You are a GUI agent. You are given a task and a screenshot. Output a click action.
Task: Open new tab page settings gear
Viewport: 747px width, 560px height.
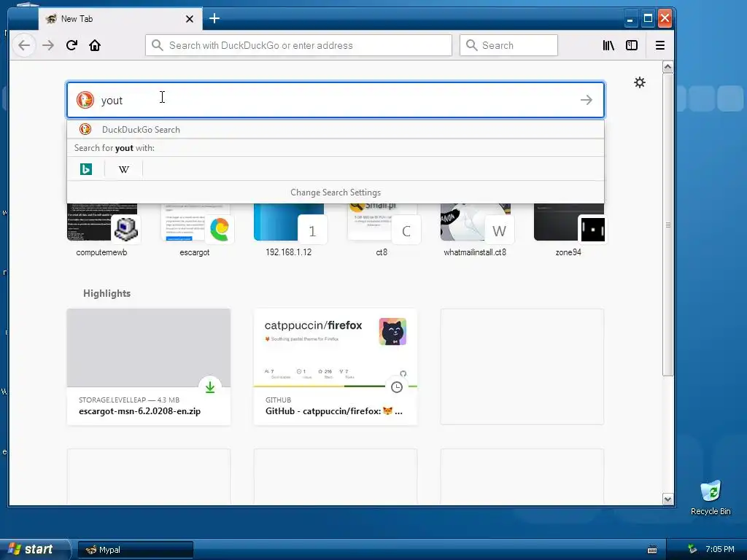[x=639, y=82]
